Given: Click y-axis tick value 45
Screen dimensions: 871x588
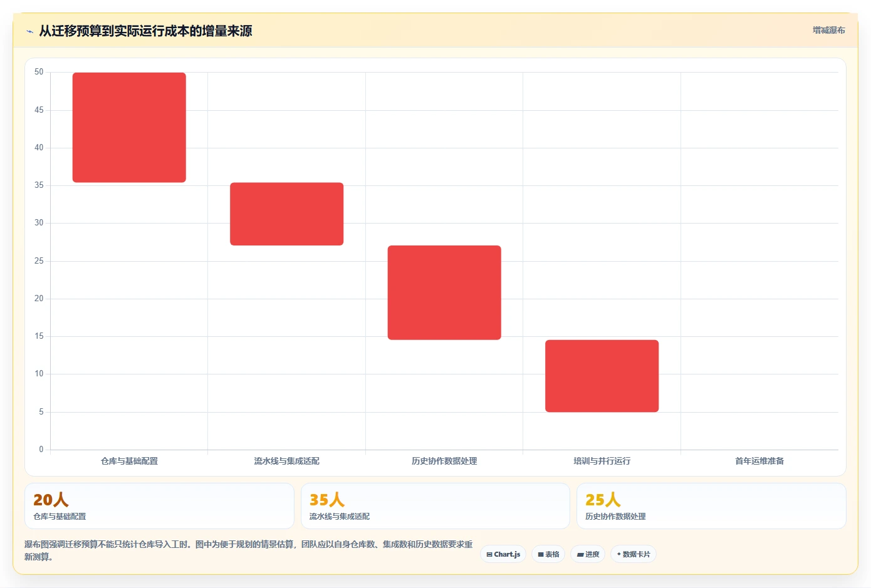Looking at the screenshot, I should pos(39,110).
